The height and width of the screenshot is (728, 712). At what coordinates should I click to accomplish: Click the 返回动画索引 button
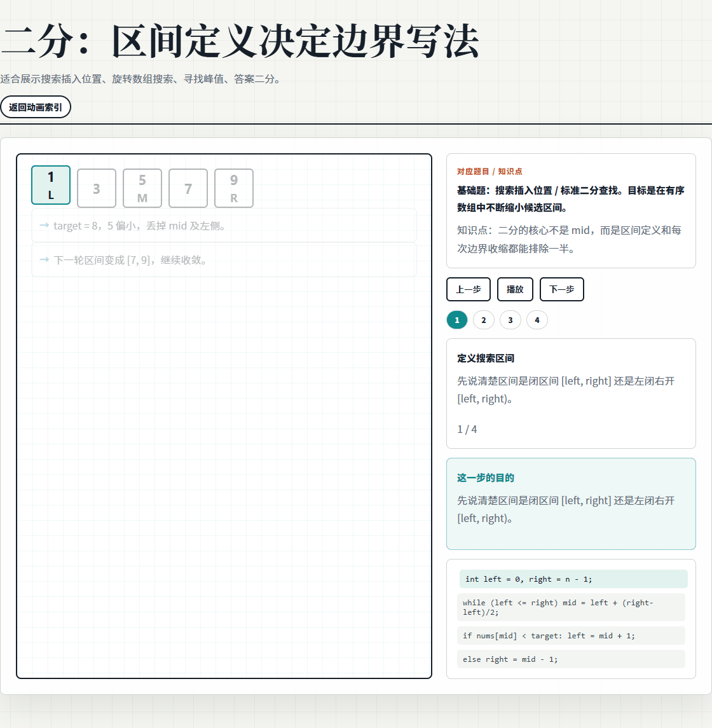pyautogui.click(x=35, y=107)
